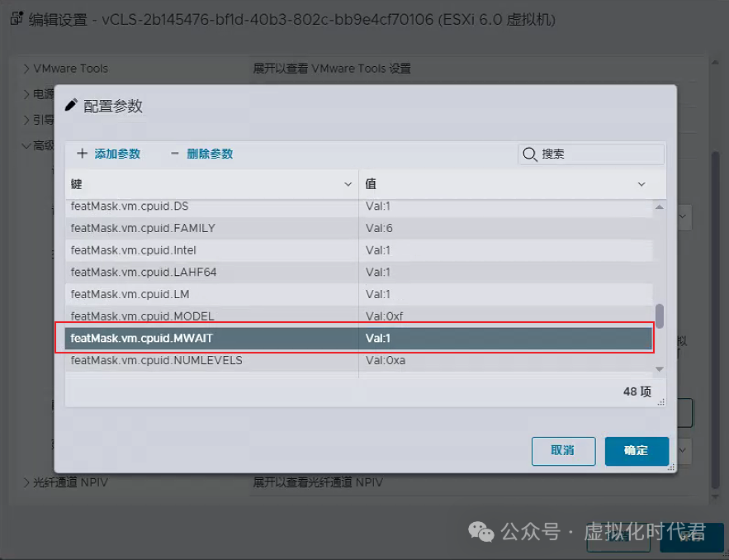Click the scroll down arrow of parameter list
The image size is (729, 560).
point(659,368)
